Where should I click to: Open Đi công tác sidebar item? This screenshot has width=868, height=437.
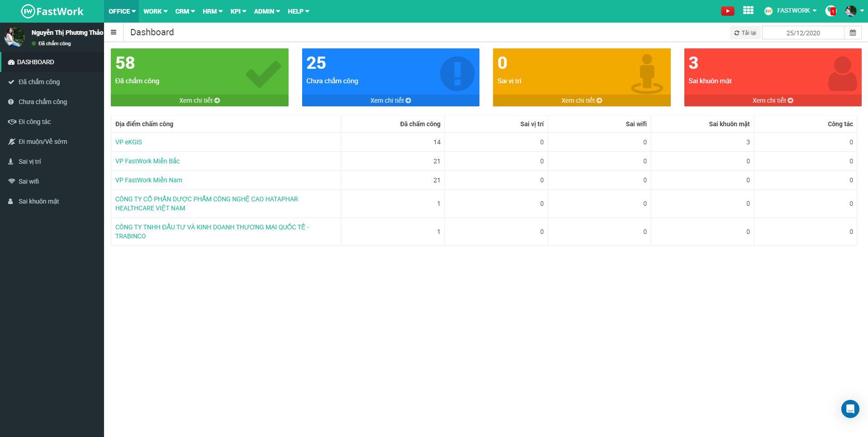pos(34,122)
